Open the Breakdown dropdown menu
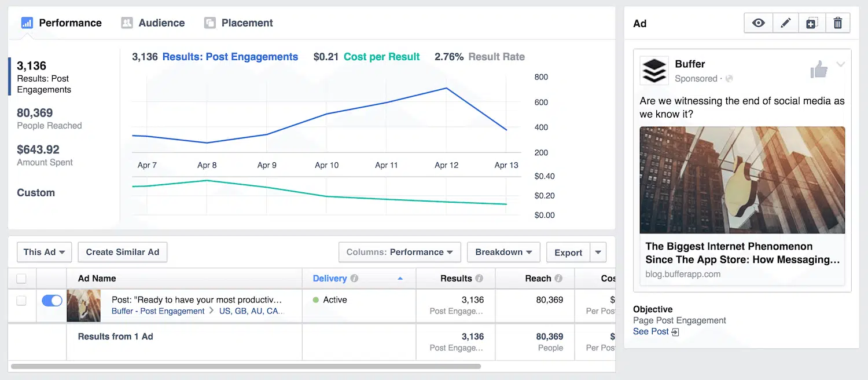868x380 pixels. click(x=503, y=253)
